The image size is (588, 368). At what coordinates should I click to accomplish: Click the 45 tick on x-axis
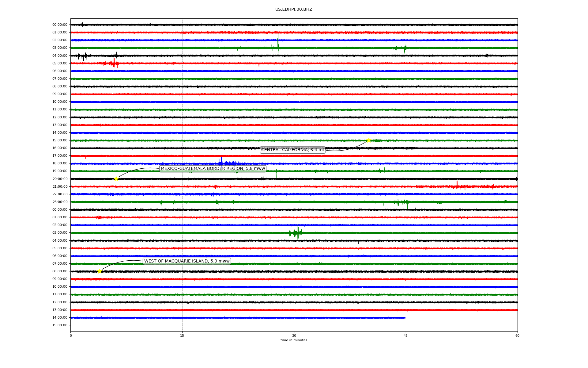[x=405, y=335]
